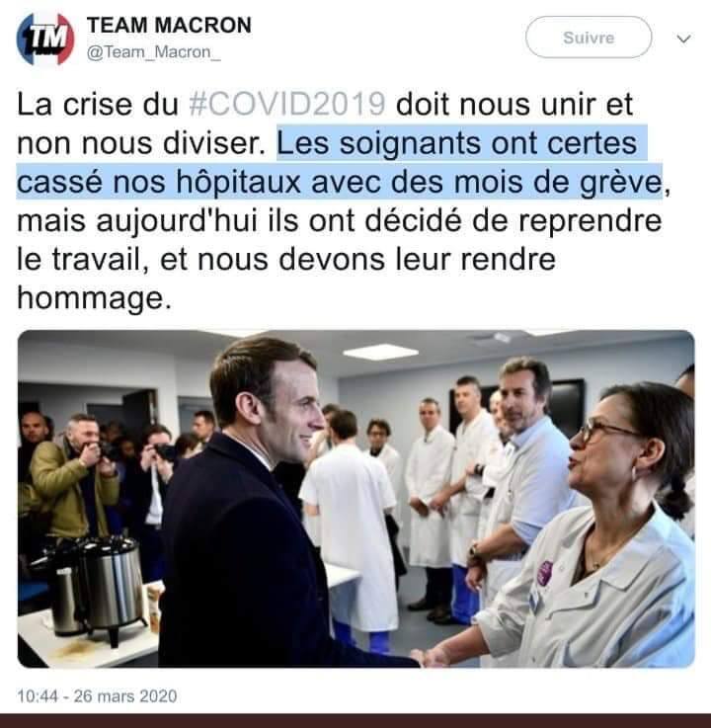Open the TM profile avatar
Viewport: 711px width, 728px height.
(x=45, y=39)
